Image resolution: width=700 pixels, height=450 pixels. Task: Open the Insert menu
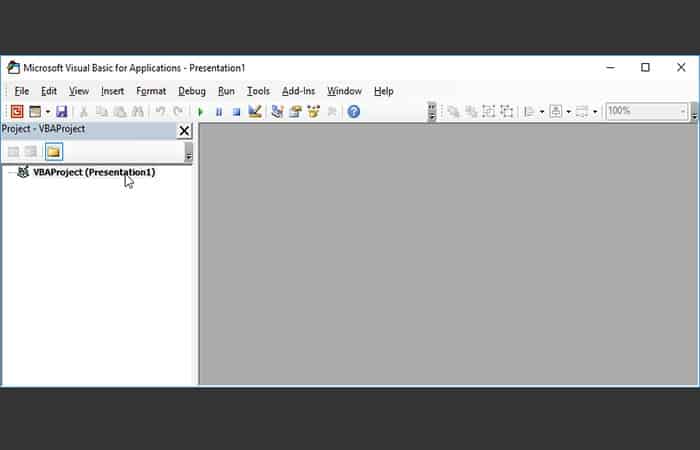pos(112,91)
